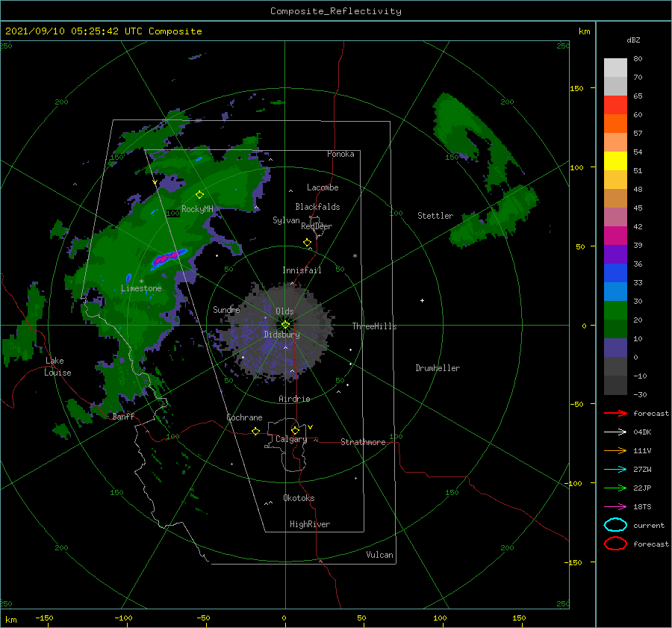
Task: Click the Drumheller label
Action: (438, 368)
